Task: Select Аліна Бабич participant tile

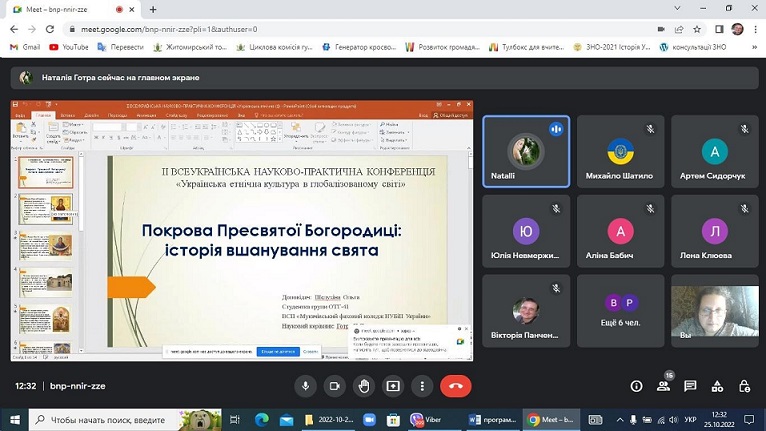Action: [620, 231]
